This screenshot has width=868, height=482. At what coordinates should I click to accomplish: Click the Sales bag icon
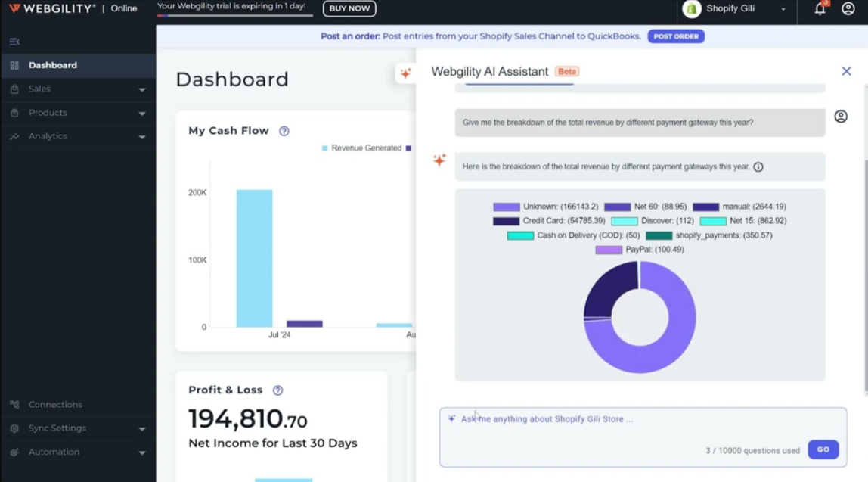(14, 89)
